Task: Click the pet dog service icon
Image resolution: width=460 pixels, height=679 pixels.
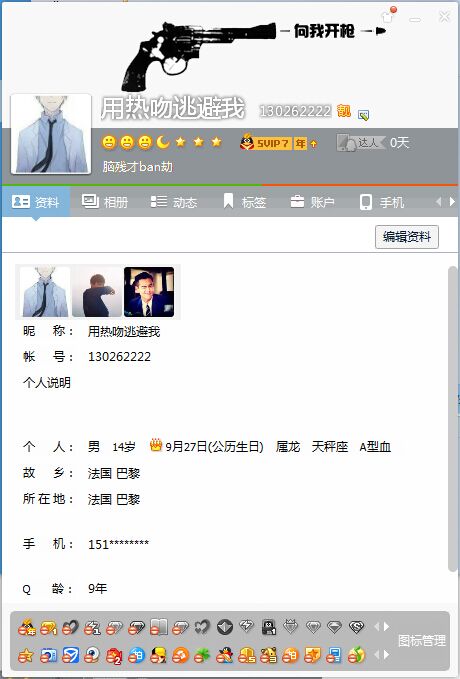Action: pos(269,656)
